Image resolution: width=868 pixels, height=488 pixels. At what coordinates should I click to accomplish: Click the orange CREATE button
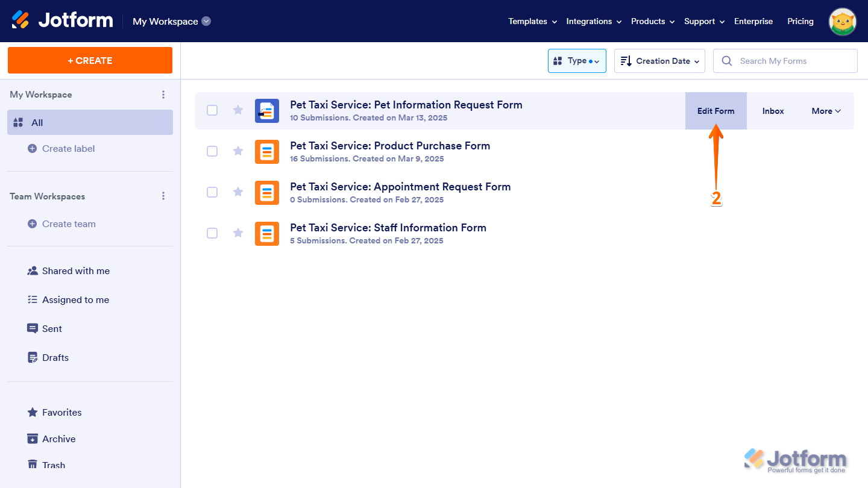pos(90,60)
